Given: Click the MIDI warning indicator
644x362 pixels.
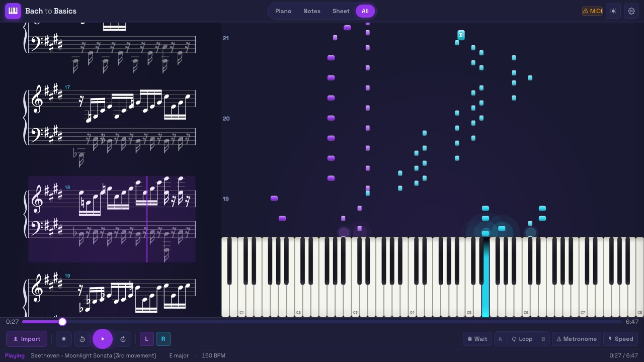Looking at the screenshot, I should (592, 11).
